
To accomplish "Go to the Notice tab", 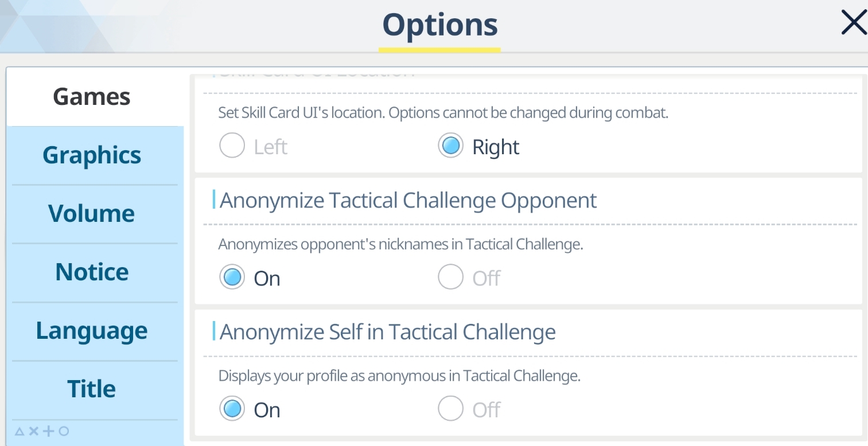I will (x=92, y=272).
